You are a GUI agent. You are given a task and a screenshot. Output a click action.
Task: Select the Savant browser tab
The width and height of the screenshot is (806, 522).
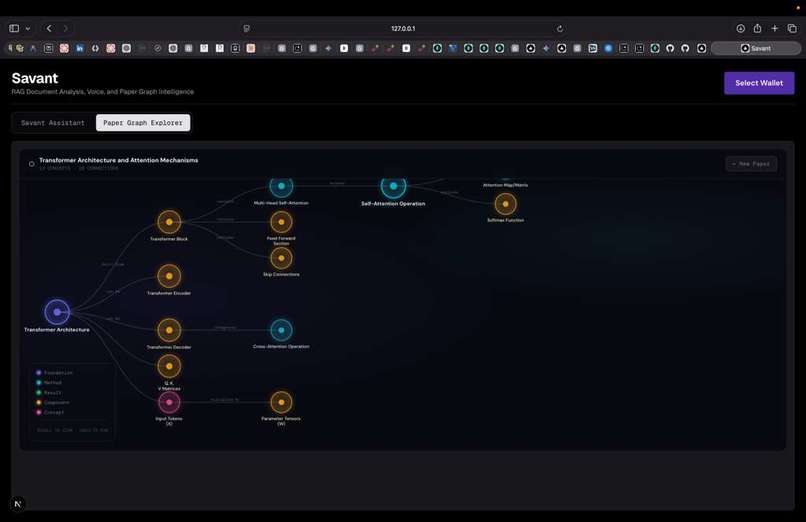(x=756, y=48)
